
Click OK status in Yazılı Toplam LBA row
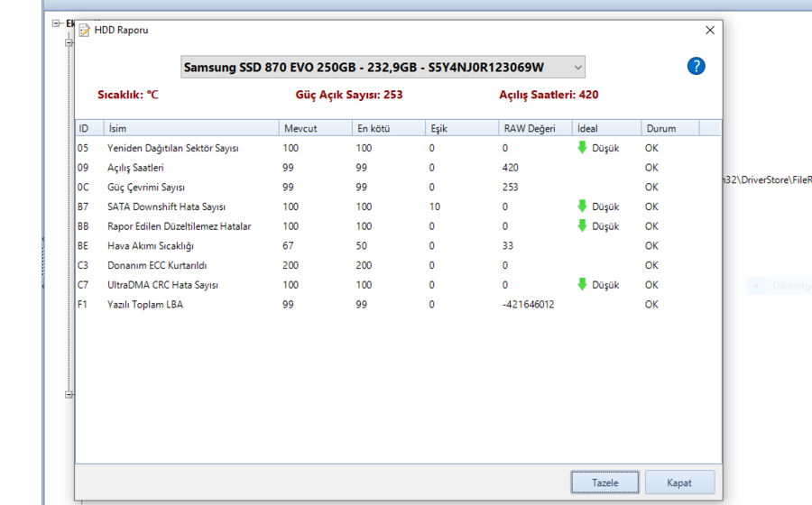pyautogui.click(x=651, y=304)
